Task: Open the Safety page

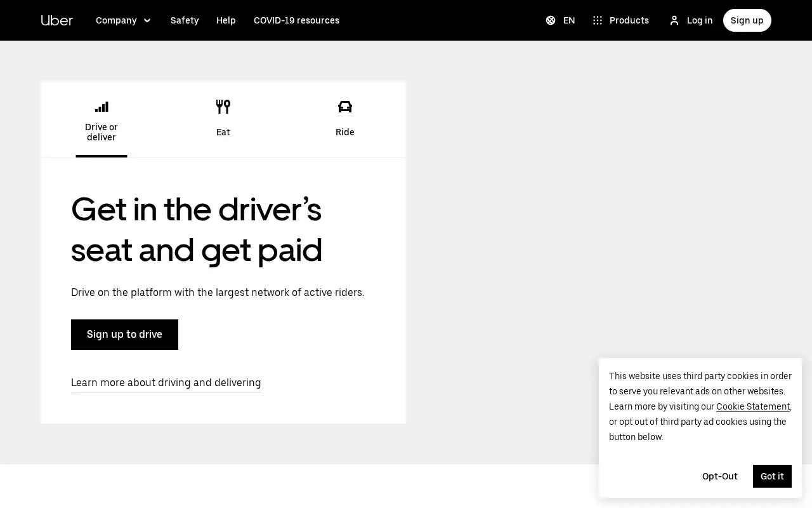Action: click(185, 20)
